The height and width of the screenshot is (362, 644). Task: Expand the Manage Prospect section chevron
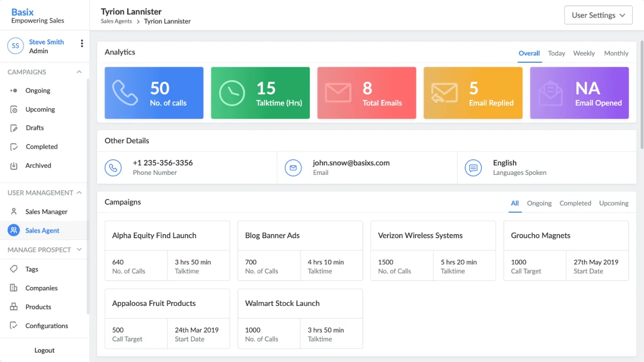pyautogui.click(x=79, y=250)
